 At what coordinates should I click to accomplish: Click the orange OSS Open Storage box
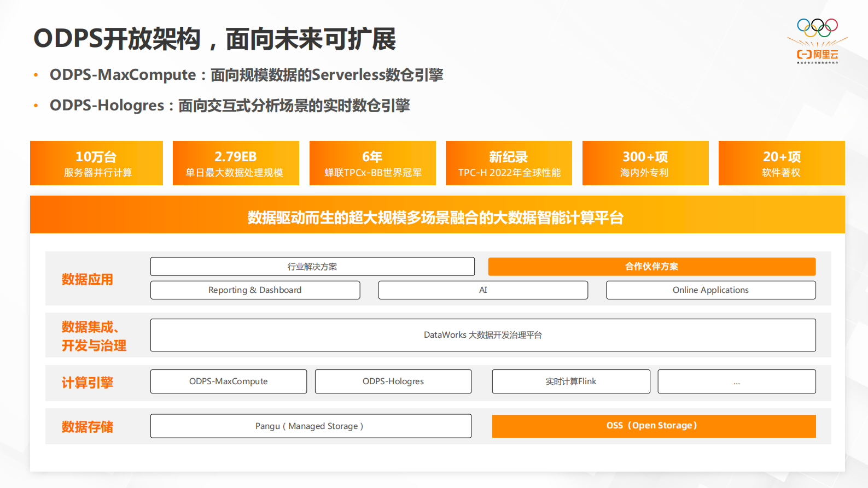click(x=654, y=426)
